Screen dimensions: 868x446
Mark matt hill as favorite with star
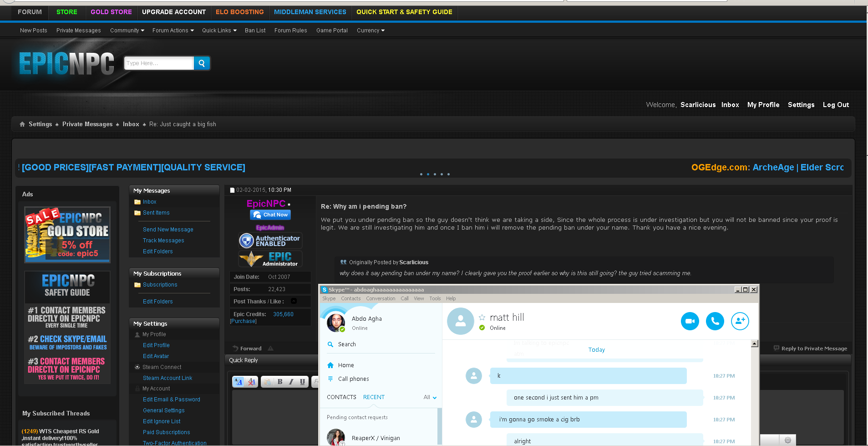(482, 318)
